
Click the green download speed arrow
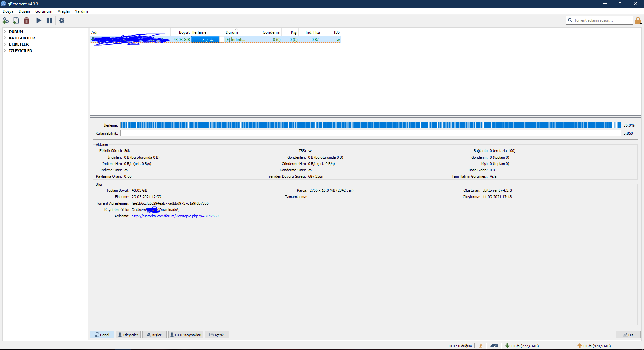(507, 346)
